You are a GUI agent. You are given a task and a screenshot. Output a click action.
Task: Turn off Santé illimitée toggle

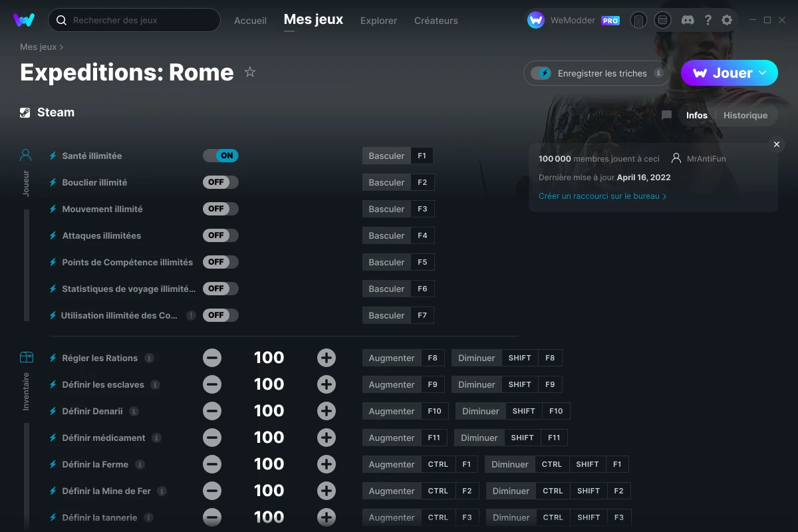coord(221,156)
